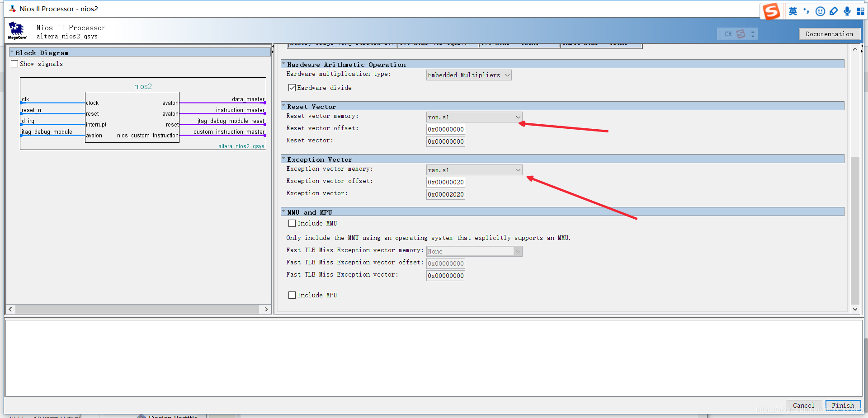Click the Reset vector value field
The image size is (868, 418).
[x=446, y=141]
